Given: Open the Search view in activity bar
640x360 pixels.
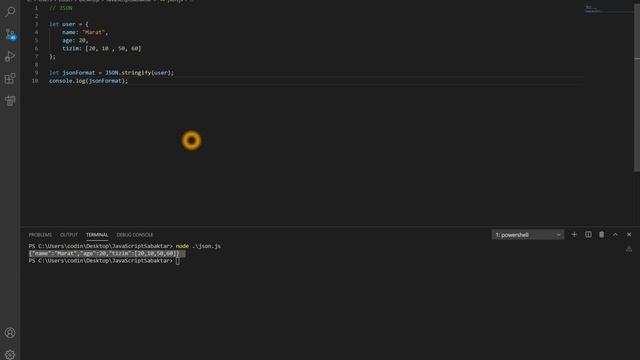Looking at the screenshot, I should (x=10, y=11).
